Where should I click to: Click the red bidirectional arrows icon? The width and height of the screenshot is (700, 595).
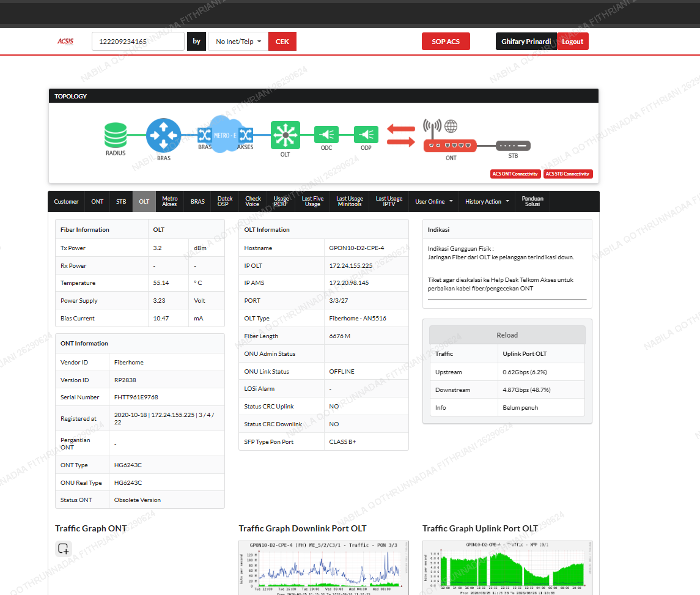(x=401, y=135)
